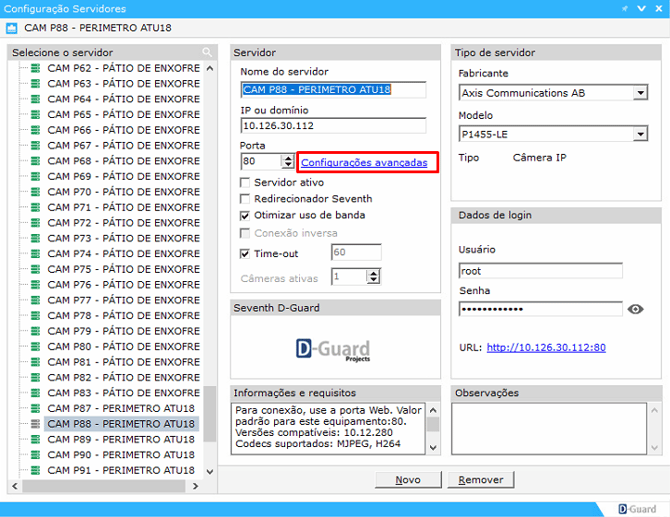Click the server icon next to CAM P91
This screenshot has height=517, width=670.
pyautogui.click(x=36, y=470)
